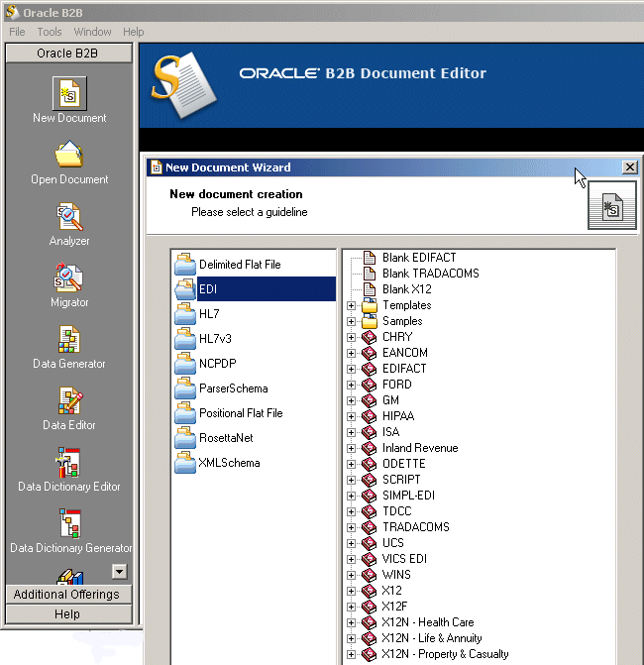Click the Blank X12 document icon
Screen dimensions: 644x665
370,289
